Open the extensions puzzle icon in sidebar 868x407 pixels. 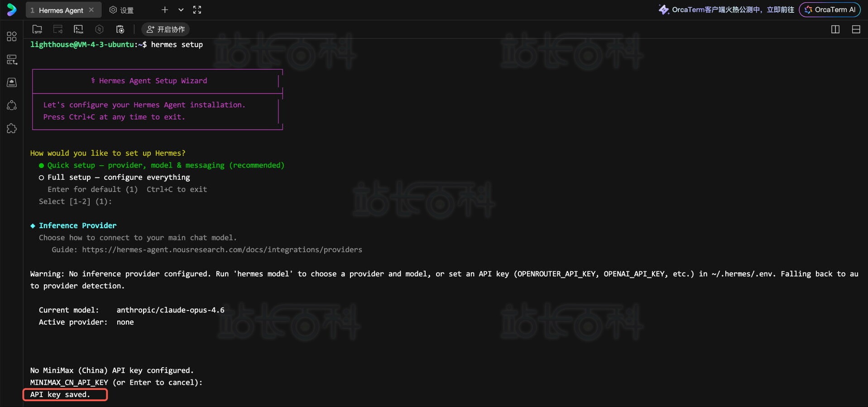pos(12,129)
